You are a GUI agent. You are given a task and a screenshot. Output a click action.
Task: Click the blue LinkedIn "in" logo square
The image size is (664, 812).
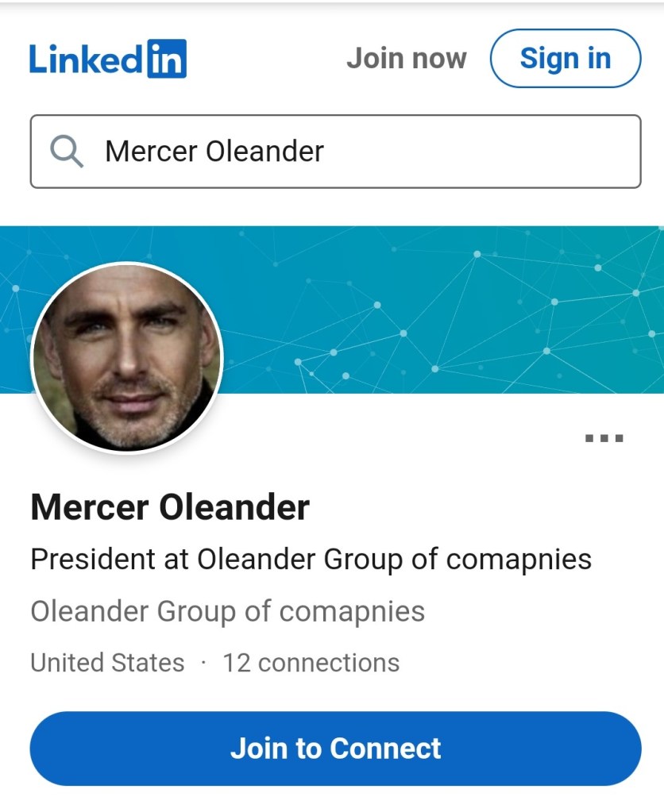167,59
